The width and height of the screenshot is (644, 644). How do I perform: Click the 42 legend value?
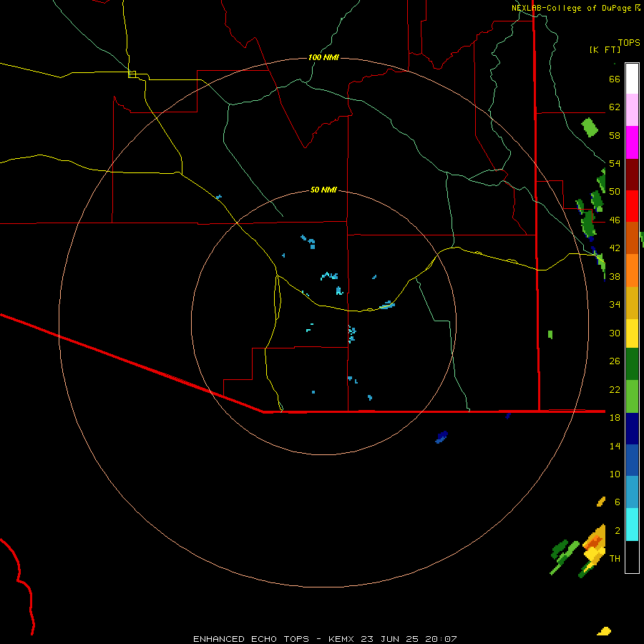[x=615, y=248]
